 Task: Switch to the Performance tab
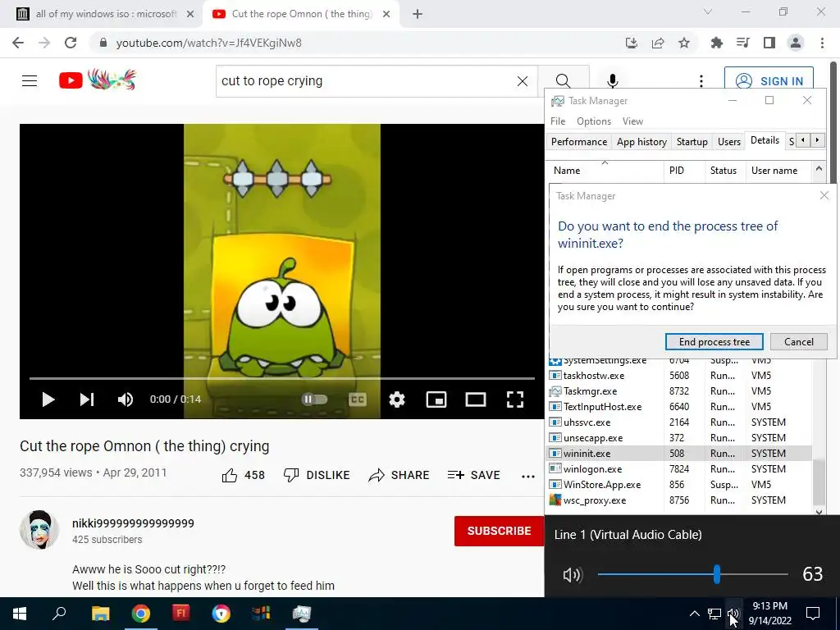(x=579, y=142)
